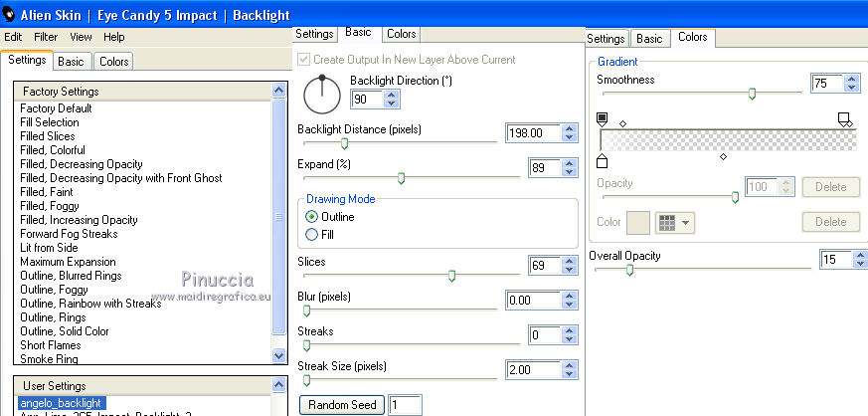The image size is (868, 416).
Task: Click the Backlight Distance value field
Action: [534, 133]
